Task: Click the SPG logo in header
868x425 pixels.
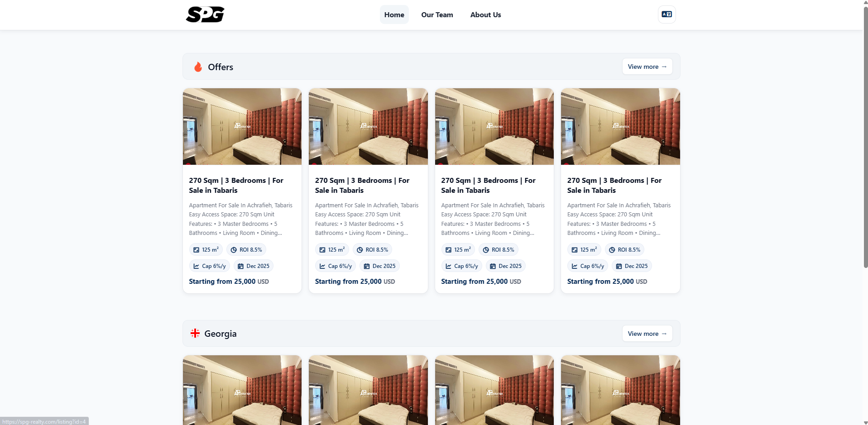Action: 205,14
